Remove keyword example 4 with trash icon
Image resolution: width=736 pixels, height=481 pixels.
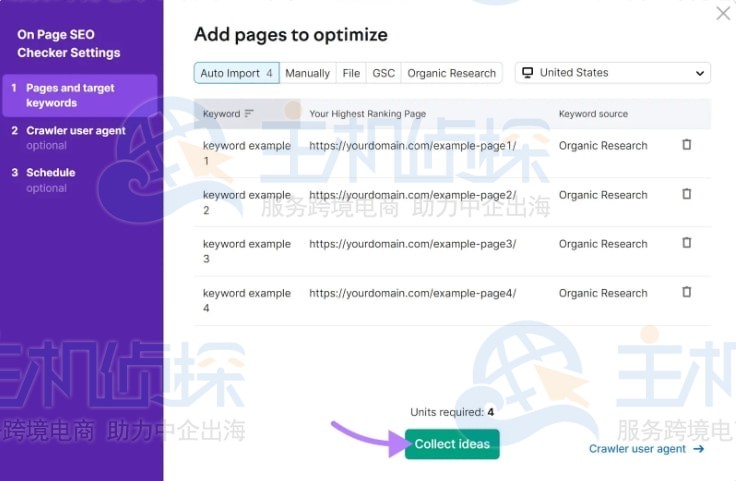point(686,292)
